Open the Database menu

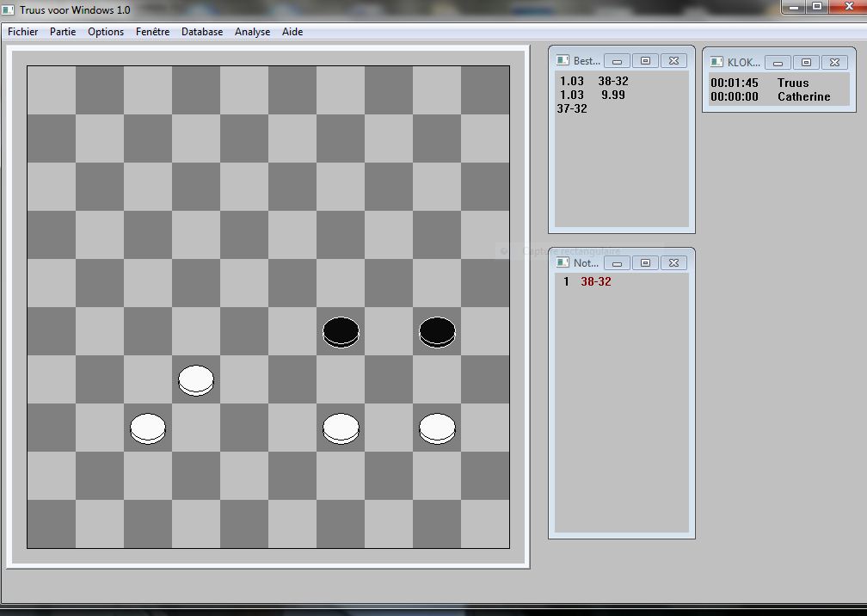point(202,32)
